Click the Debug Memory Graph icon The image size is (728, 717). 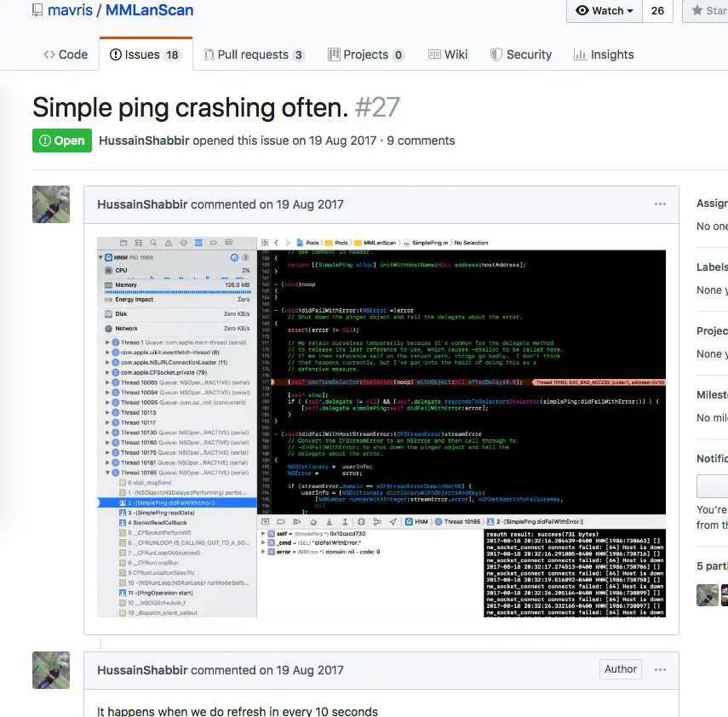click(x=377, y=521)
